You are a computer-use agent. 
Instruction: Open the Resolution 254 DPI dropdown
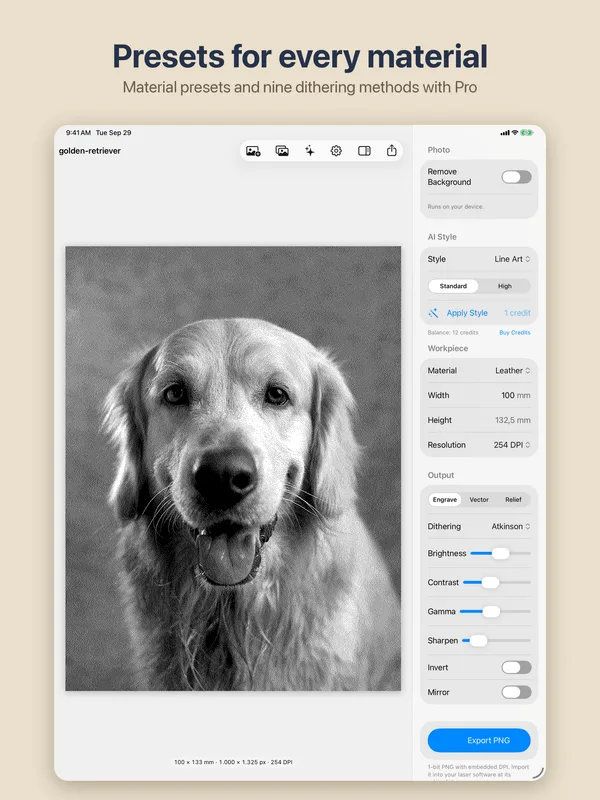click(x=512, y=445)
